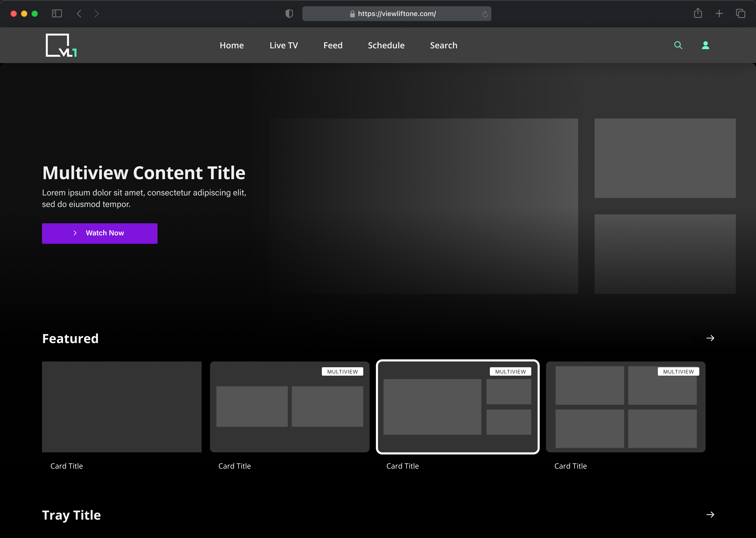Click the address bar URL field
This screenshot has height=538, width=756.
point(397,14)
